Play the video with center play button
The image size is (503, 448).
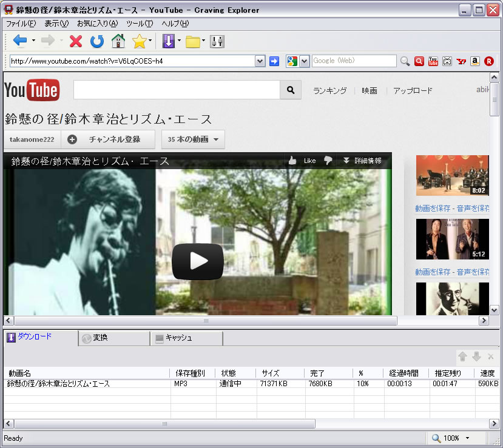coord(198,261)
